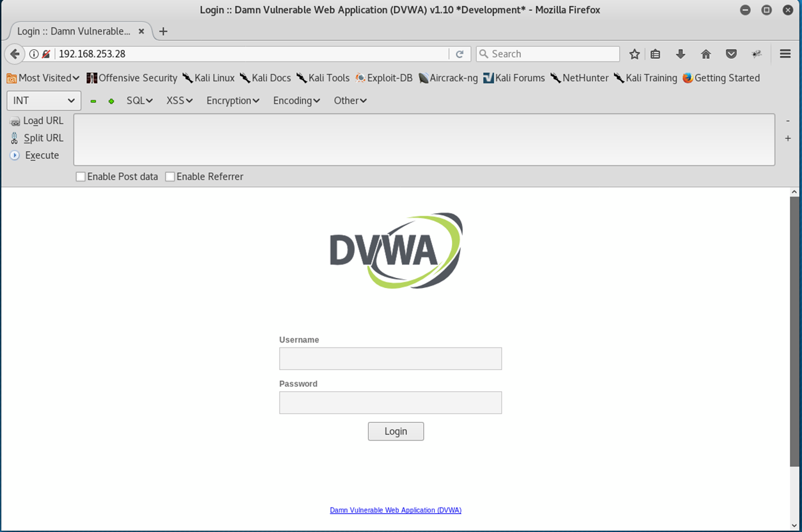This screenshot has height=532, width=802.
Task: Enable Post data checkbox
Action: (81, 177)
